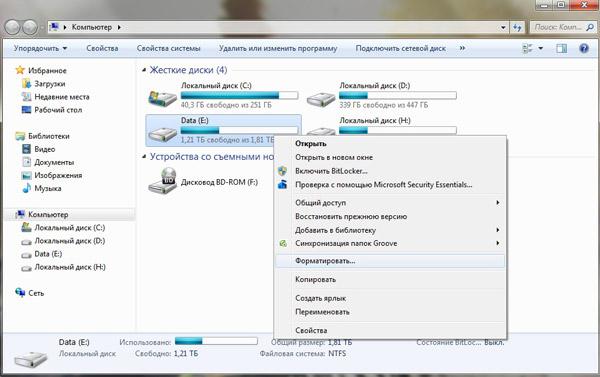The width and height of the screenshot is (600, 377).
Task: Select Дисковод BD-ROM (F:) drive icon
Action: click(163, 180)
